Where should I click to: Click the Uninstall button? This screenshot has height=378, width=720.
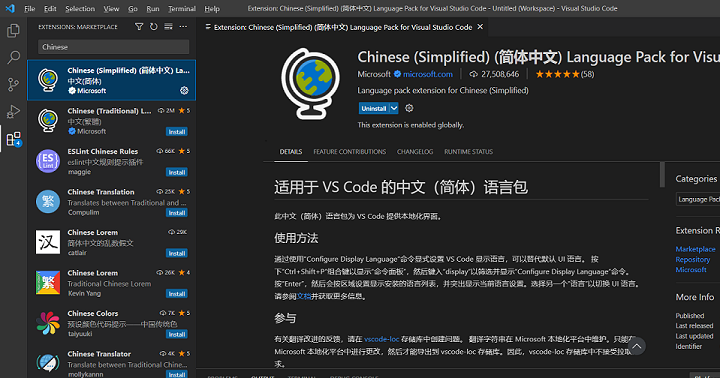click(x=374, y=108)
